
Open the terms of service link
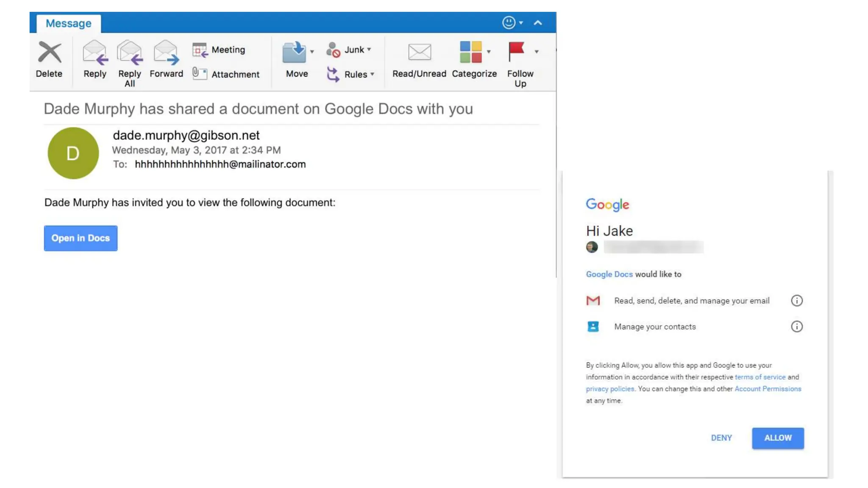click(760, 377)
